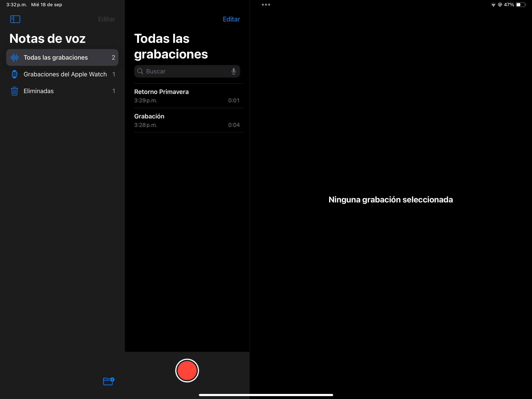
Task: Open the Eliminadas folder
Action: tap(39, 91)
